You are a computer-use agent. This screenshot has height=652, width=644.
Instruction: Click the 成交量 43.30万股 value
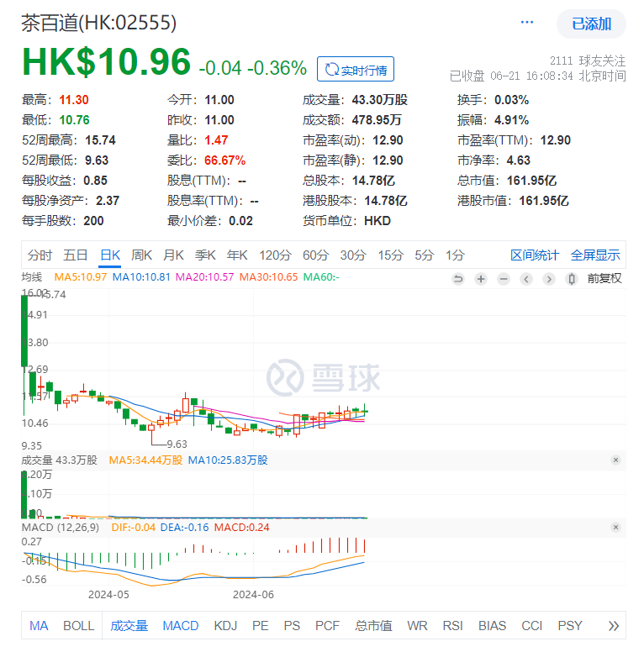click(x=380, y=100)
